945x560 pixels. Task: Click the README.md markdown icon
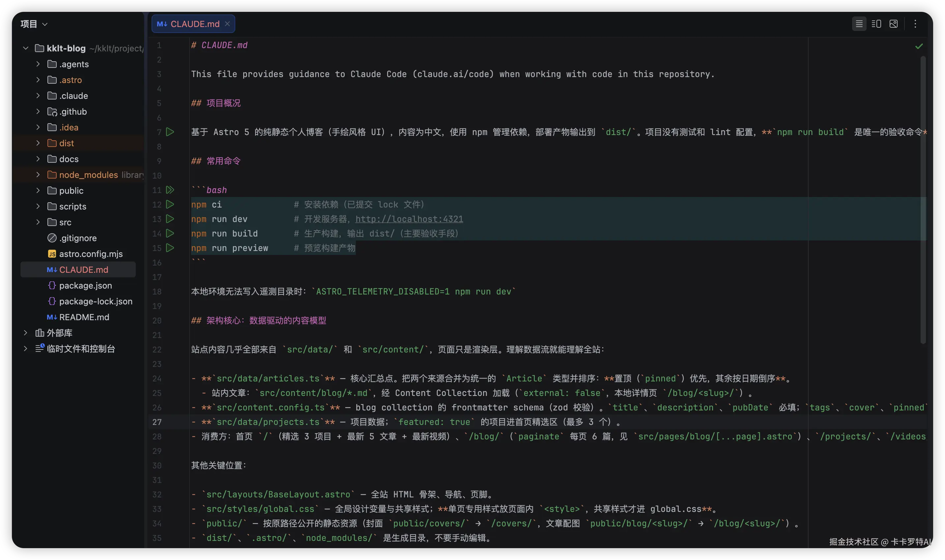click(x=52, y=317)
